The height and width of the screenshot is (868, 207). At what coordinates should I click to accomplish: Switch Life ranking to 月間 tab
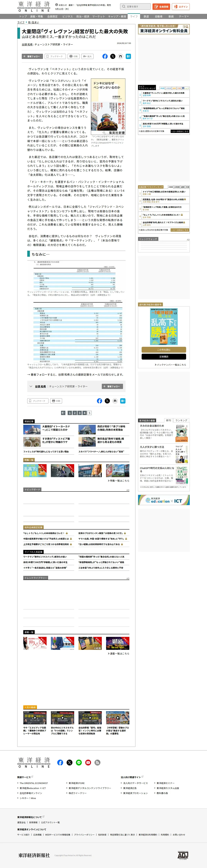[179, 88]
